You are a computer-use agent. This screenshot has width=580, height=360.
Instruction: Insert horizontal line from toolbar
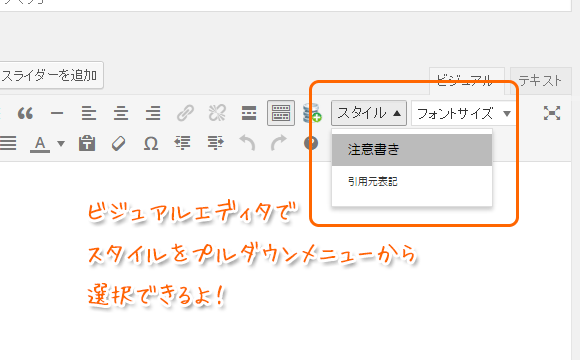[57, 113]
